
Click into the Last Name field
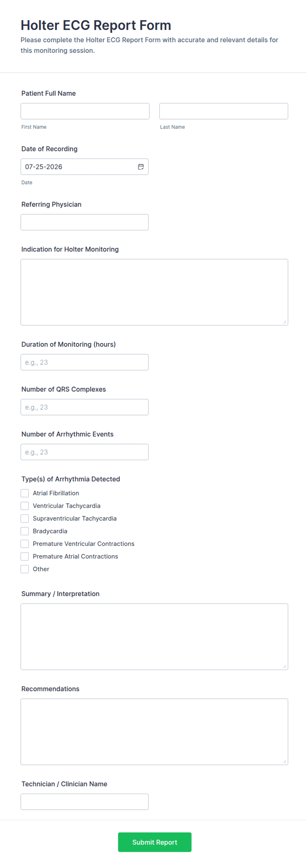(224, 111)
